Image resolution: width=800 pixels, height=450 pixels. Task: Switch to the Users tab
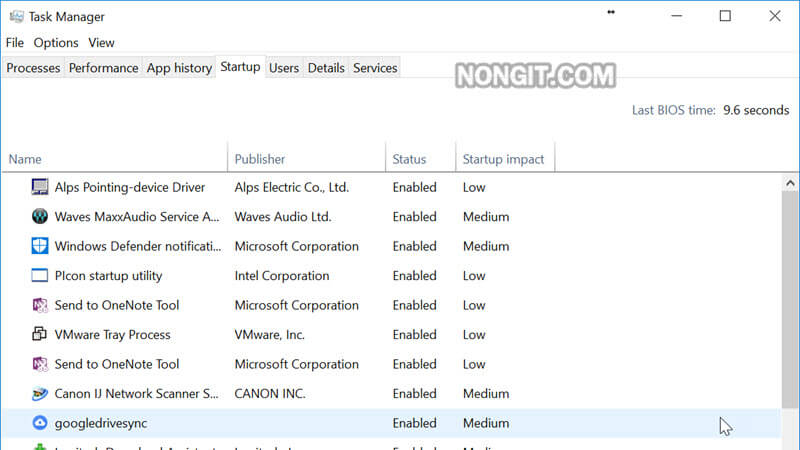pyautogui.click(x=284, y=68)
